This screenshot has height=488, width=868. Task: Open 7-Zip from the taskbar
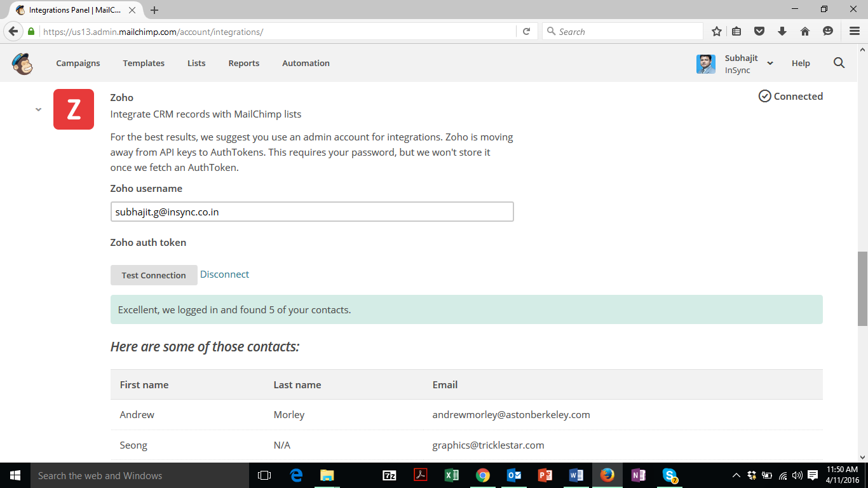coord(390,475)
